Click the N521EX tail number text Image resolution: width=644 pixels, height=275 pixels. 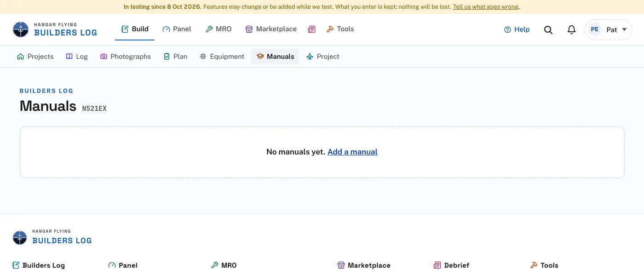coord(94,109)
